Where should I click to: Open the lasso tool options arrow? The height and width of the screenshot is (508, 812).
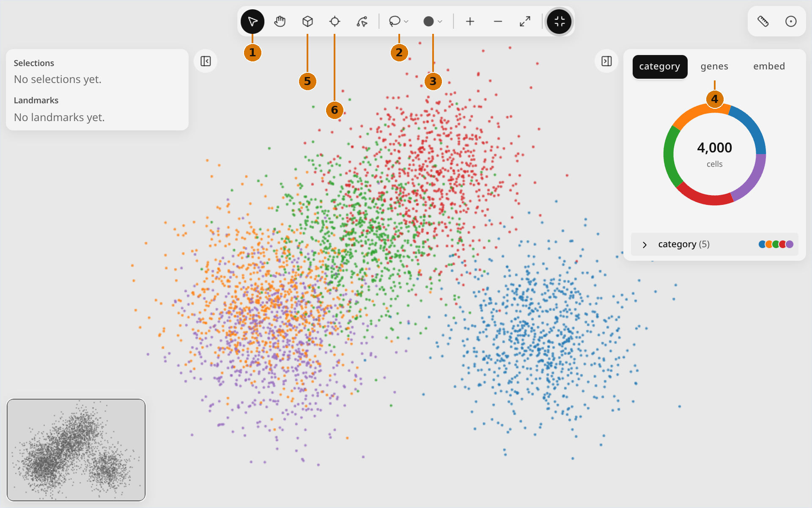(x=406, y=22)
